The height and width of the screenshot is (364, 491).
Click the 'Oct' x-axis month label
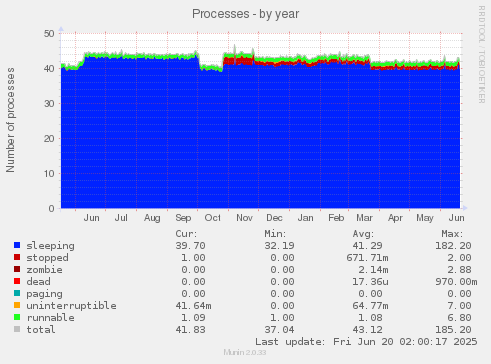(x=213, y=218)
